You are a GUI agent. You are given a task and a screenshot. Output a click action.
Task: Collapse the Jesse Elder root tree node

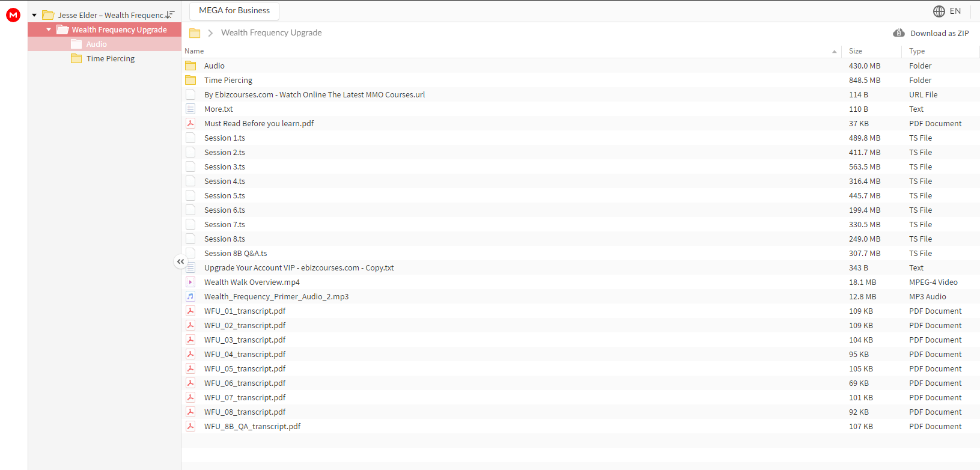point(34,15)
